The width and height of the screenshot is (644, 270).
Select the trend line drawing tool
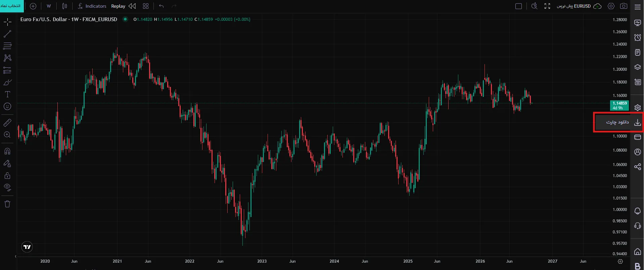[7, 34]
